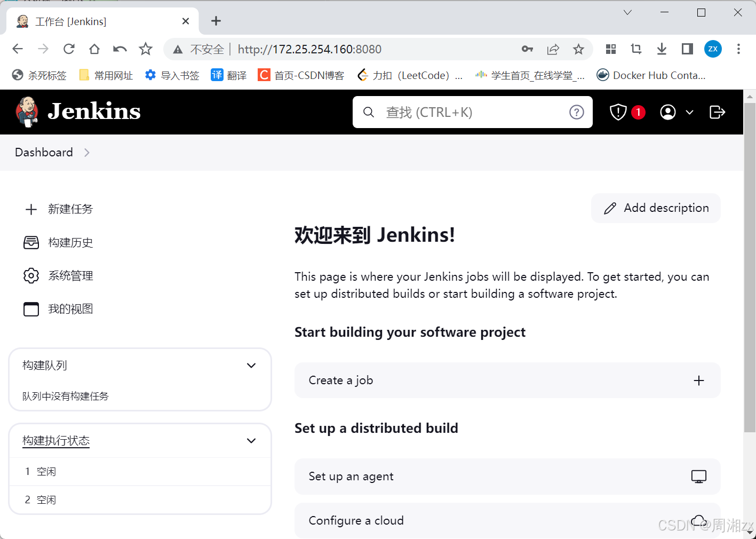This screenshot has width=756, height=539.
Task: Open the tab search dropdown arrow
Action: pos(627,12)
